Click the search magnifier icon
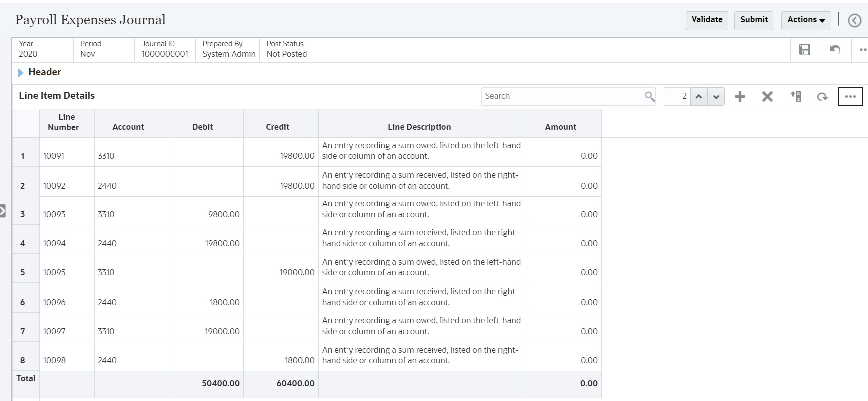The width and height of the screenshot is (868, 401). point(649,96)
